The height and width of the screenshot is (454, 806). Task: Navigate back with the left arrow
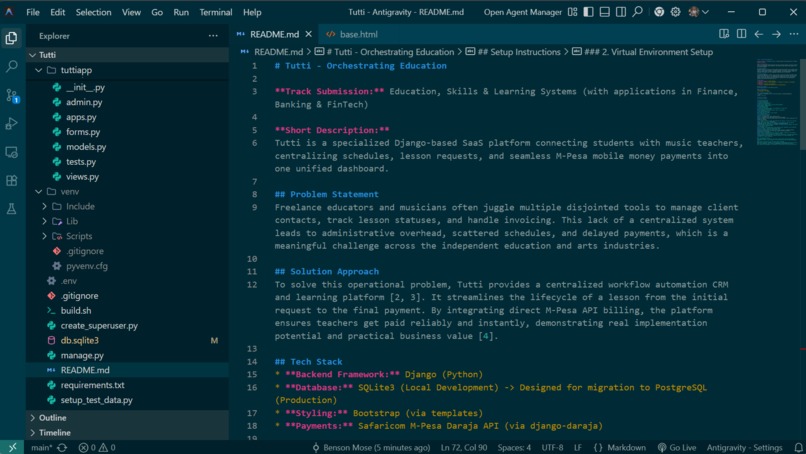click(x=759, y=34)
